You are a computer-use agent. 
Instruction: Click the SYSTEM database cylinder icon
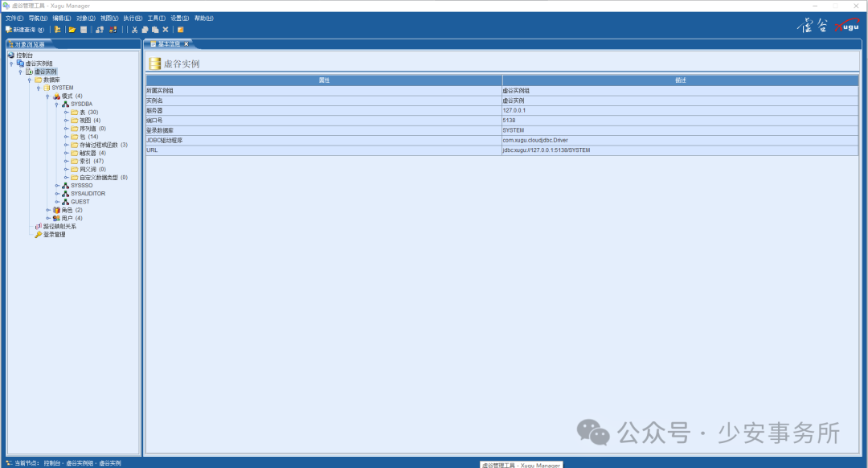pos(47,88)
